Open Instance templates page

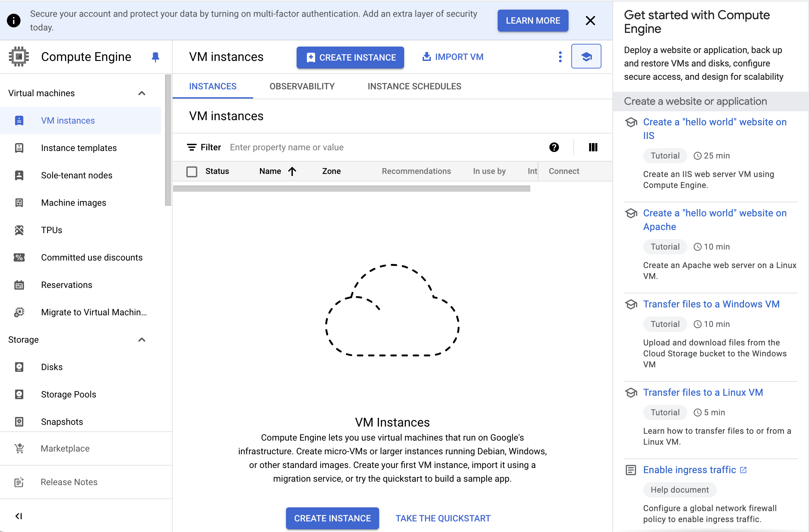point(80,148)
